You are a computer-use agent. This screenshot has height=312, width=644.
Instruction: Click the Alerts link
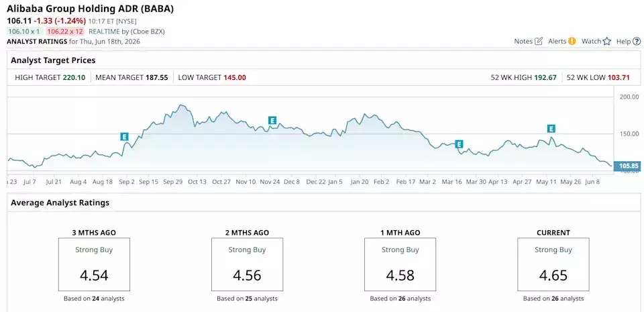(557, 41)
